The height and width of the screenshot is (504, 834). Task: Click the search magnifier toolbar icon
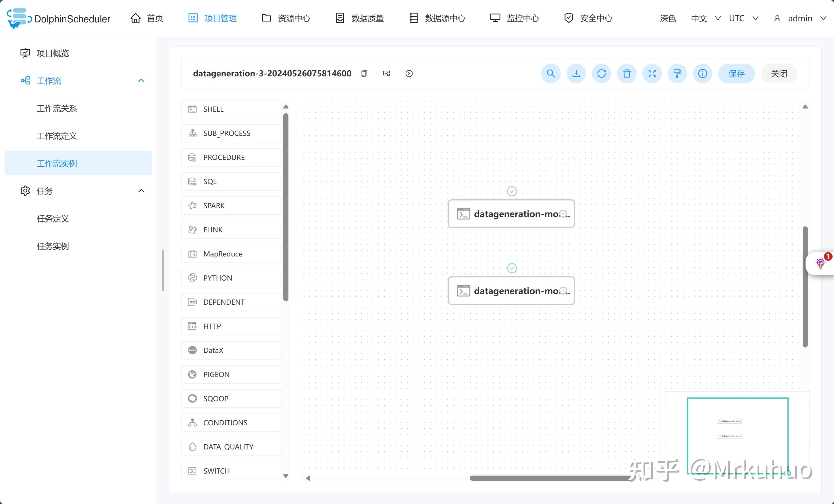[551, 74]
